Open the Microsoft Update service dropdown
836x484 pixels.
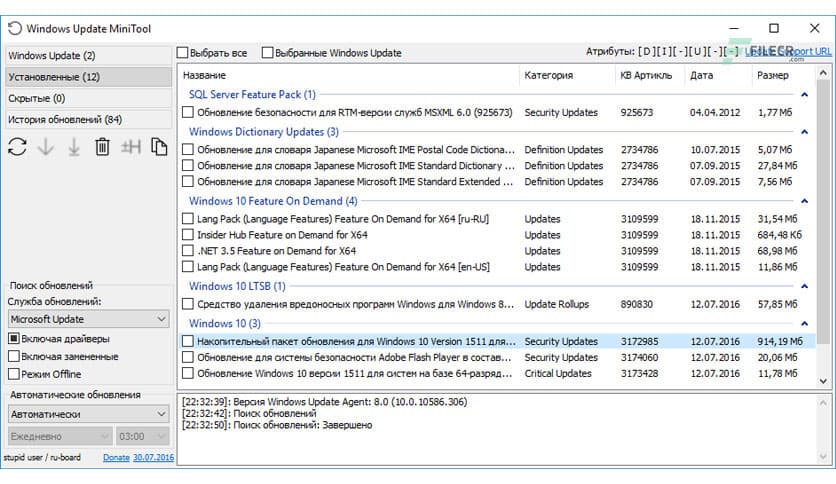(89, 319)
